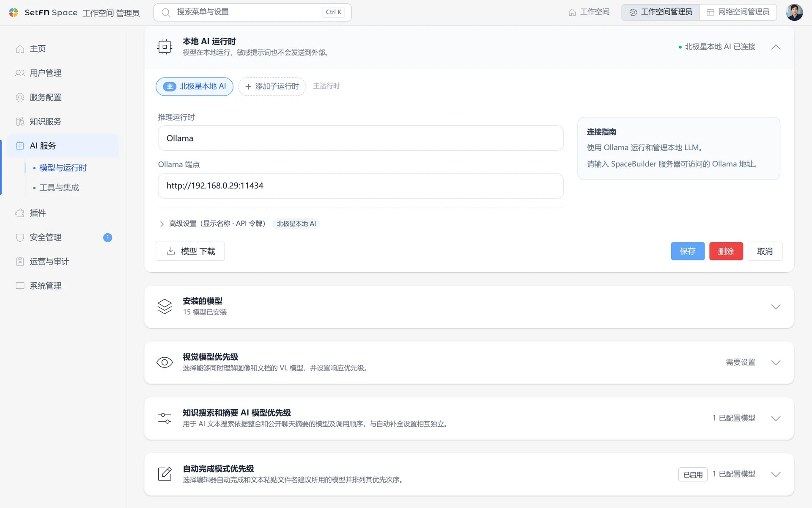Expand 知识搜索和摘要 AI 模型优先级 chevron
The height and width of the screenshot is (508, 812).
click(x=776, y=418)
